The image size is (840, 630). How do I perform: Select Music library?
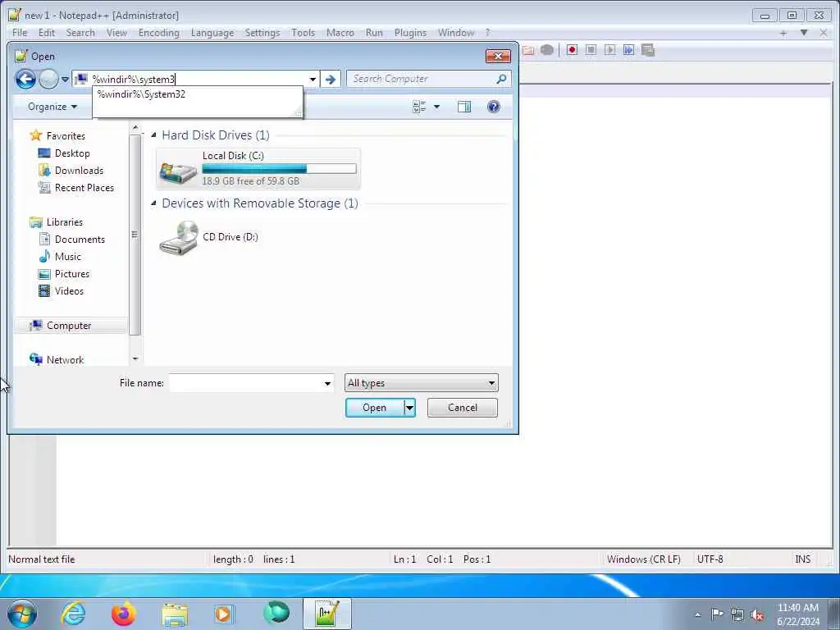coord(67,257)
